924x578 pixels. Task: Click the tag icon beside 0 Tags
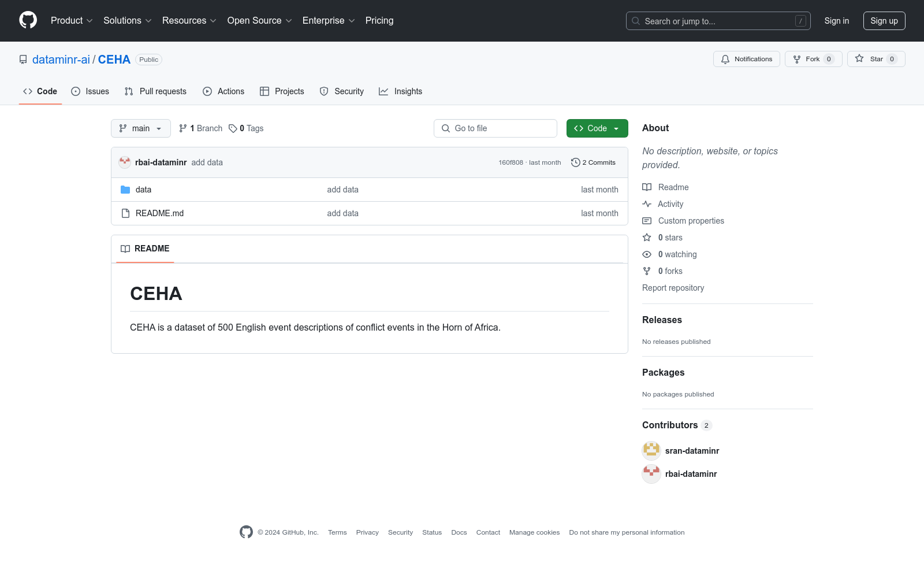(x=233, y=128)
